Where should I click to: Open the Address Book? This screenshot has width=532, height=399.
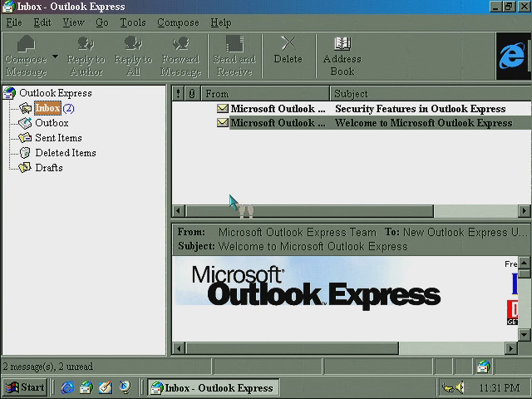[342, 57]
